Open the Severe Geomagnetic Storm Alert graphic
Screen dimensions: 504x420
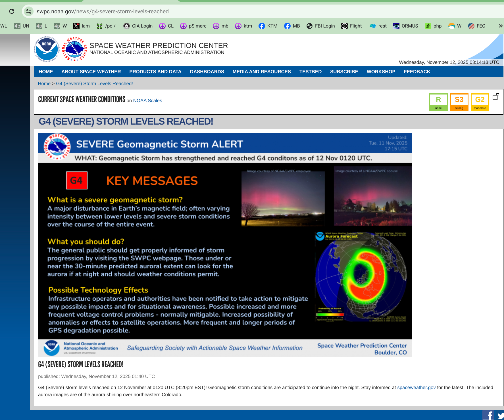pos(225,245)
